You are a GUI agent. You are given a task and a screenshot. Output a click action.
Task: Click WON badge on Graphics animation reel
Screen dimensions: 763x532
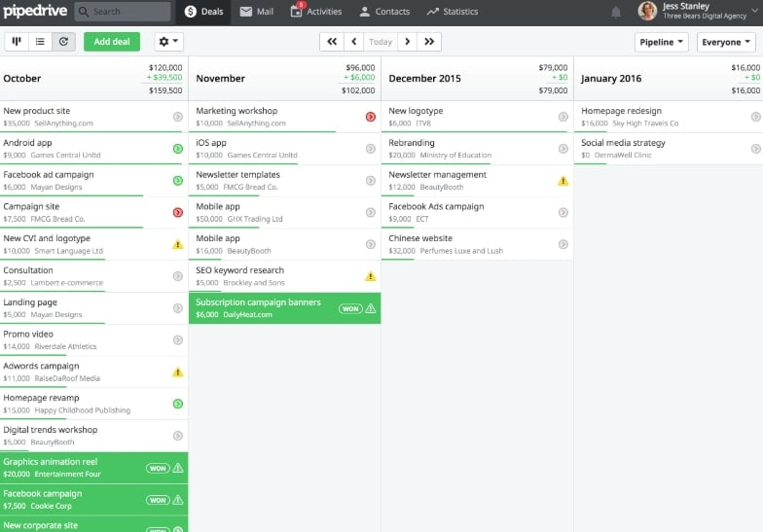coord(158,469)
